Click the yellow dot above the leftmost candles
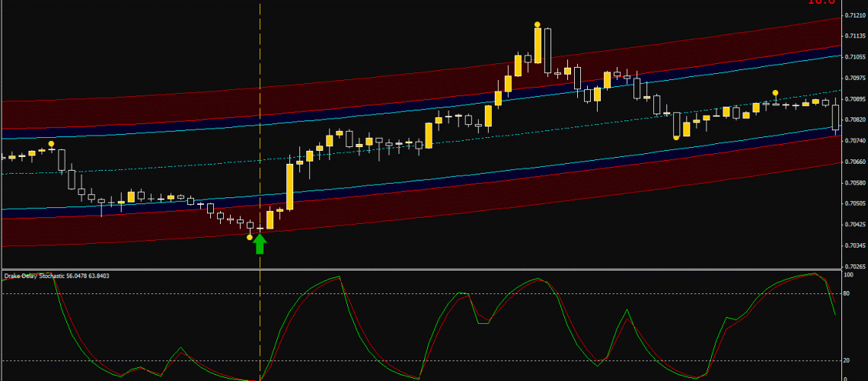 pyautogui.click(x=52, y=144)
